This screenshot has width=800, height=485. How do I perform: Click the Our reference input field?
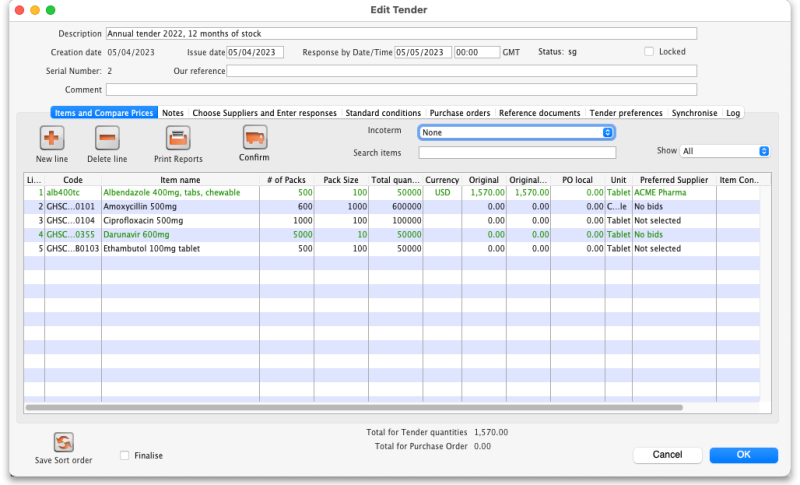click(x=461, y=71)
